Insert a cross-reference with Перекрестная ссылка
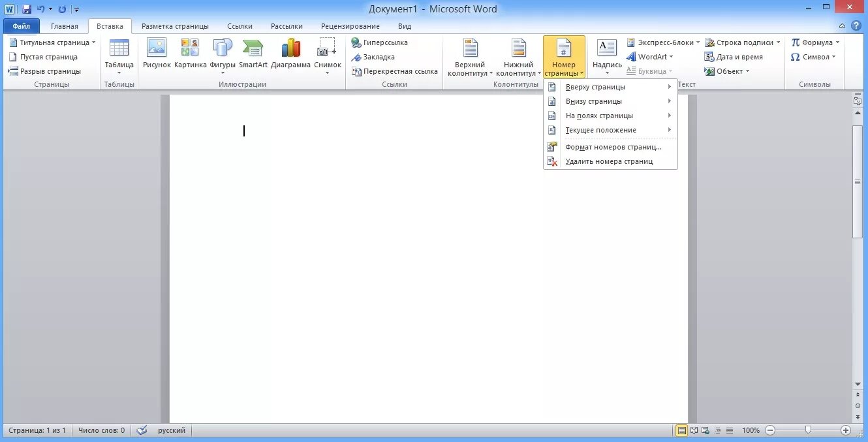Viewport: 868px width, 442px height. pos(395,71)
